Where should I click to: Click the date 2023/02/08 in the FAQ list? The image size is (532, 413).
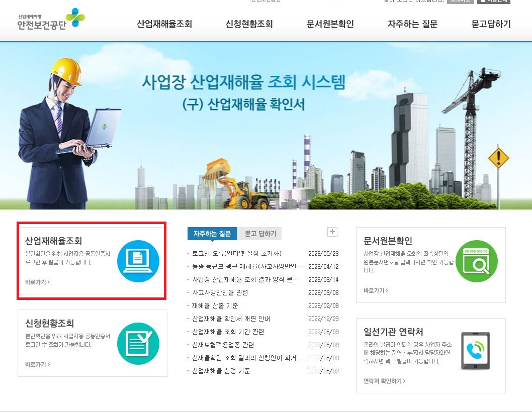[x=323, y=306]
